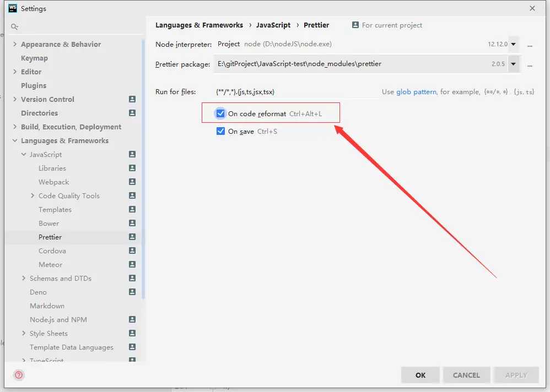Click the project-level icon in the Prettier tree row

pyautogui.click(x=132, y=237)
